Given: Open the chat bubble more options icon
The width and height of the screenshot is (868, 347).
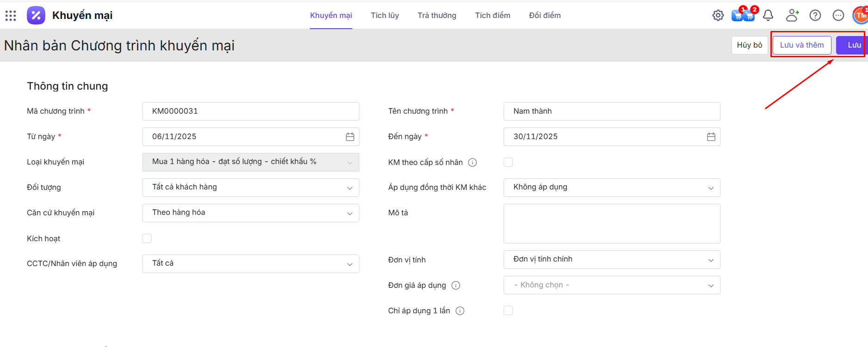Looking at the screenshot, I should (838, 16).
